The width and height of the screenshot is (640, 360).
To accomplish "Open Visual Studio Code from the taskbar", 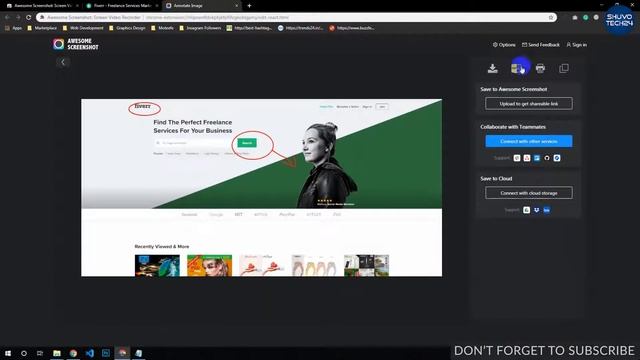I will click(x=89, y=353).
